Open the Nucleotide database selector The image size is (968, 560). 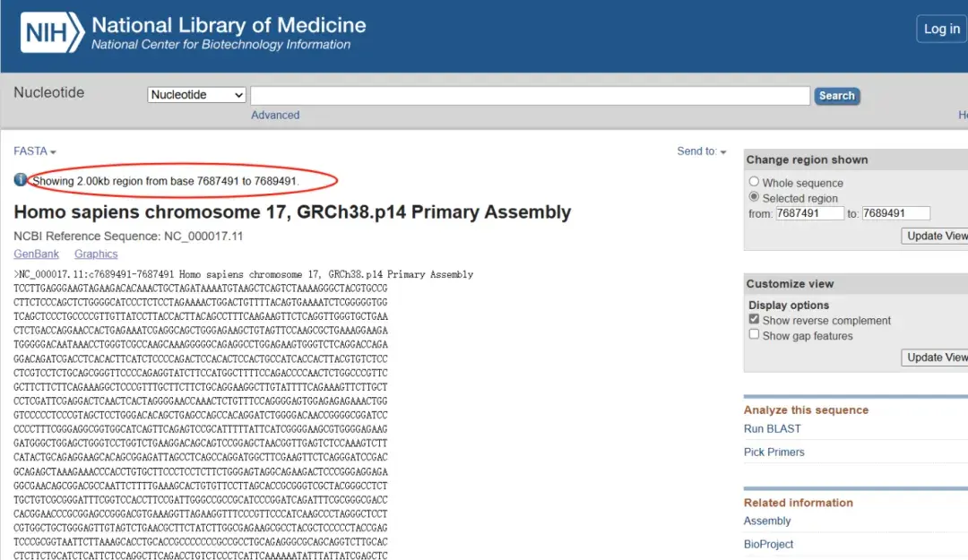coord(195,94)
